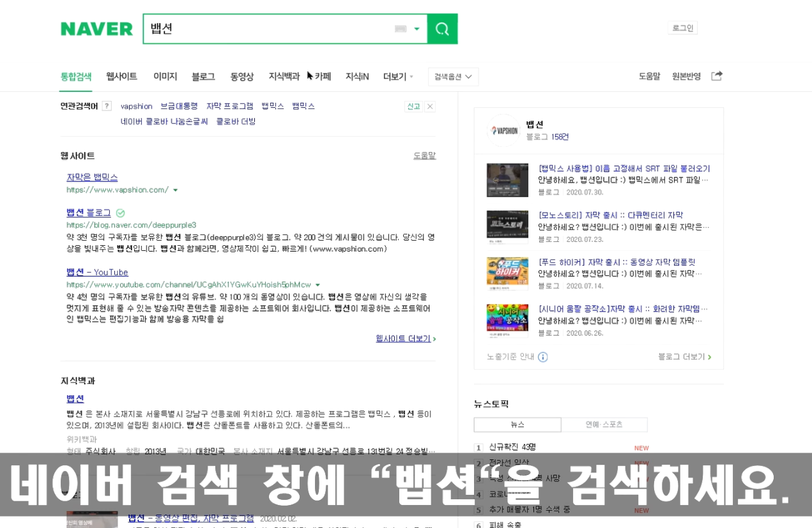Image resolution: width=812 pixels, height=528 pixels.
Task: Select the 이미지 tab
Action: click(x=165, y=77)
